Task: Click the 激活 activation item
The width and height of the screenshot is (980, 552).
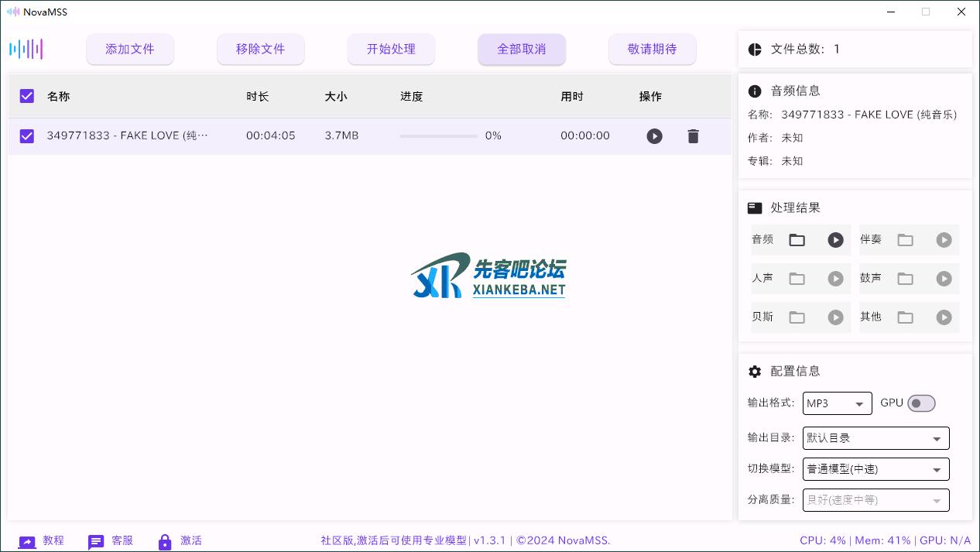Action: (x=181, y=540)
